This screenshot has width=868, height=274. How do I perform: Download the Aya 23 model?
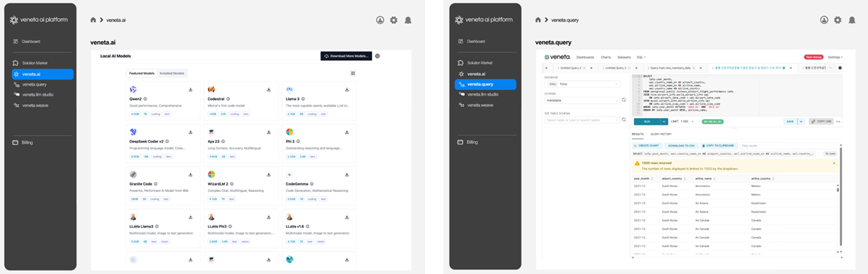pyautogui.click(x=269, y=132)
